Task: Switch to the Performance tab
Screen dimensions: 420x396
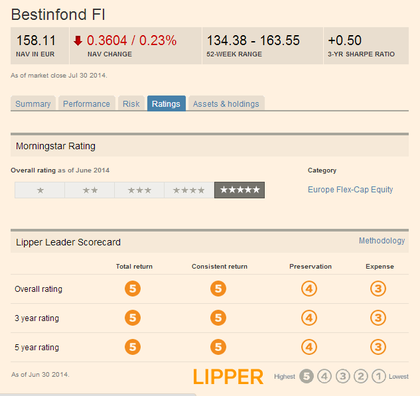Action: click(87, 104)
